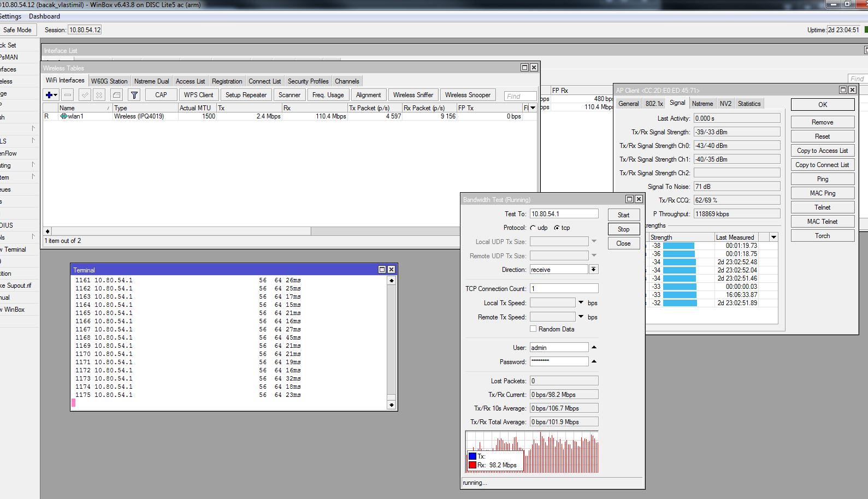Open the dropdown arrow beside the Add icon
868x499 pixels.
click(x=55, y=95)
